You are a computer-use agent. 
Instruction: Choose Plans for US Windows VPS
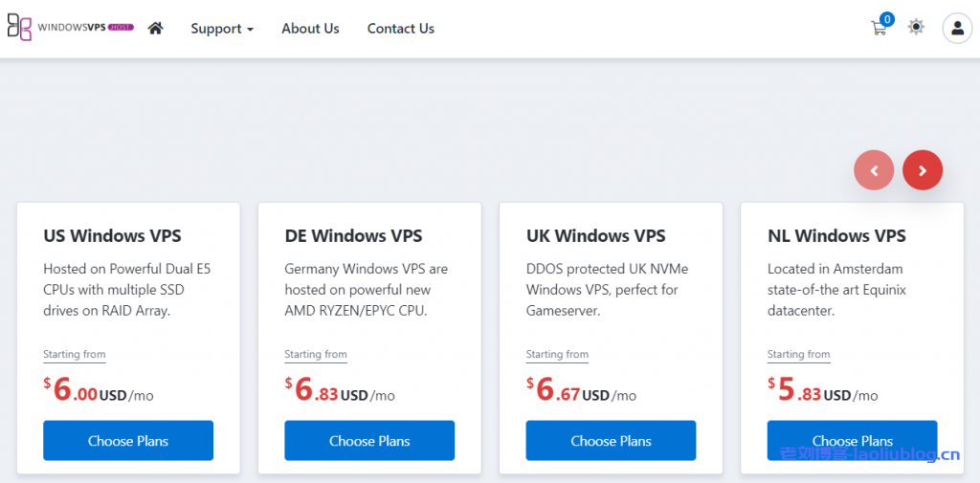128,441
